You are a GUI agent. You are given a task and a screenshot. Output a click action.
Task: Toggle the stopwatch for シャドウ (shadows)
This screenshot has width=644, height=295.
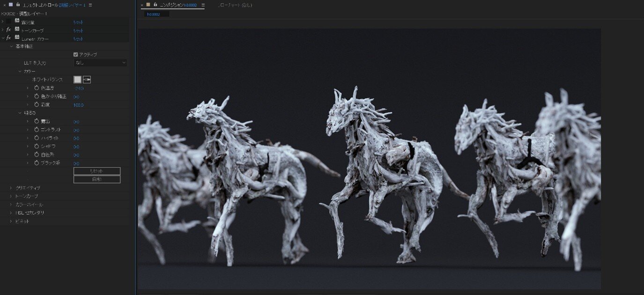pos(37,146)
